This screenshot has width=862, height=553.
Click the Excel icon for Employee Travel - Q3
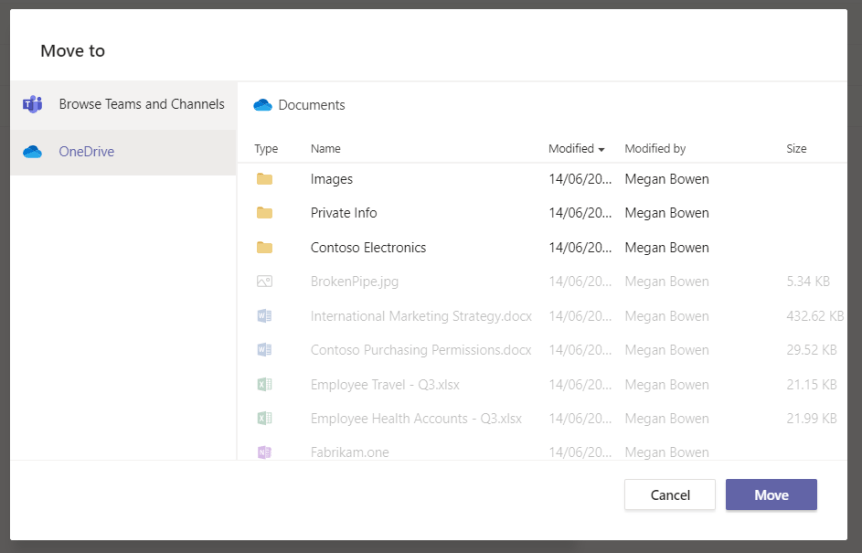pyautogui.click(x=264, y=385)
